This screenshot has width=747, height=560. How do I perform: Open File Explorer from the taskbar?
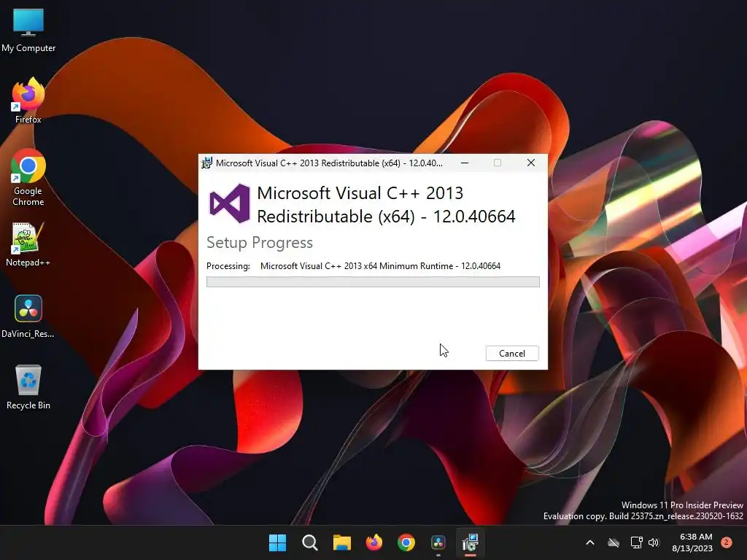pos(341,542)
